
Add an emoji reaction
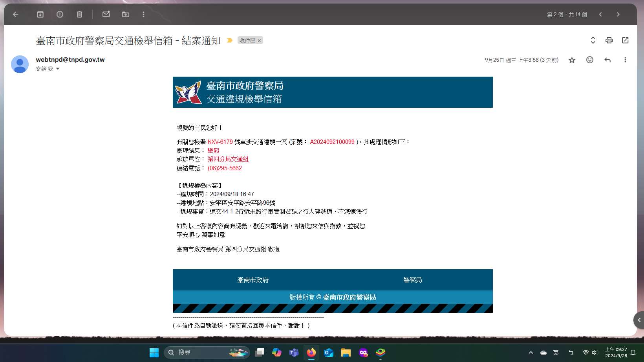pos(589,60)
